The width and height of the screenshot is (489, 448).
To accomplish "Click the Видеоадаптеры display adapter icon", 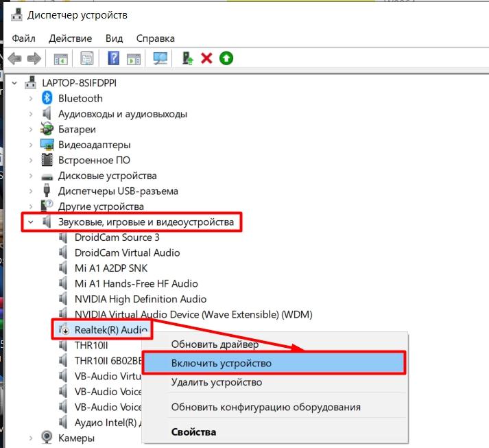I will [x=47, y=145].
